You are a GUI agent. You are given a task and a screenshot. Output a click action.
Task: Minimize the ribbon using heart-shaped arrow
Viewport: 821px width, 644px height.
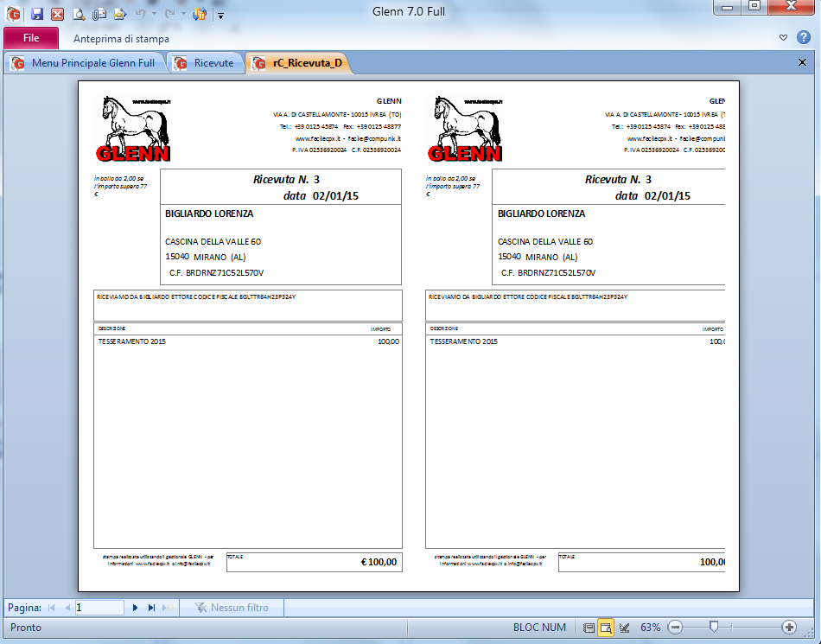point(783,38)
